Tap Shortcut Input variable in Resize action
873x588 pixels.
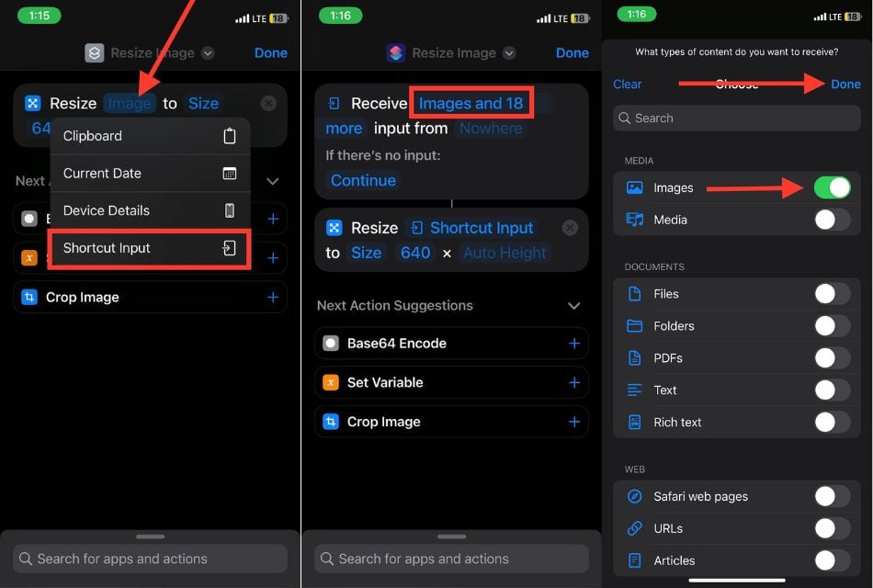pyautogui.click(x=471, y=228)
